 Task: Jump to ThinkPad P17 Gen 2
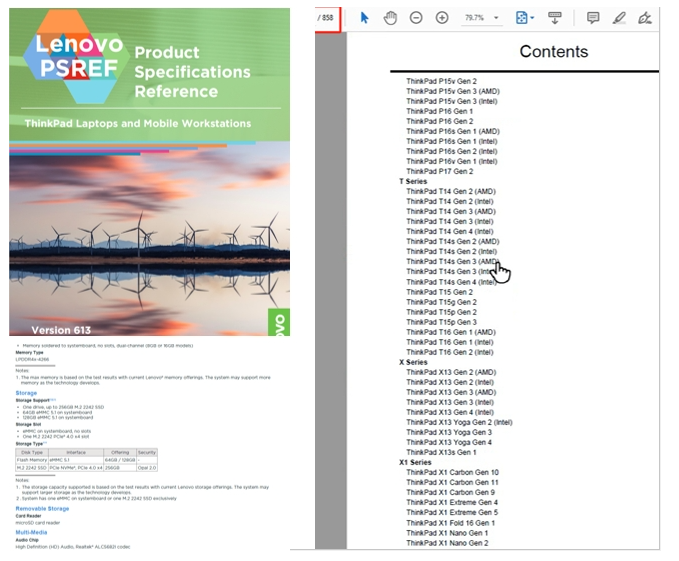tap(440, 171)
